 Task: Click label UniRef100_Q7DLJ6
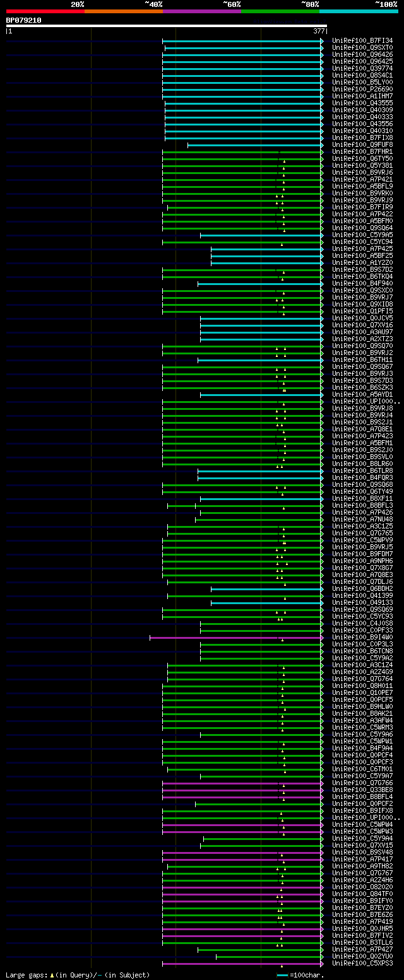pyautogui.click(x=362, y=582)
